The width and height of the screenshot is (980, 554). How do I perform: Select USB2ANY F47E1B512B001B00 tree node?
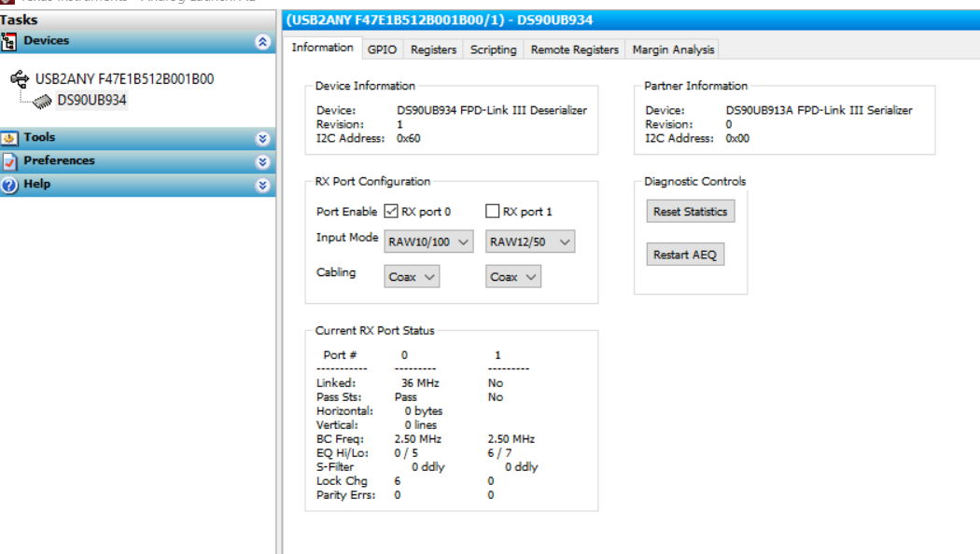point(124,78)
